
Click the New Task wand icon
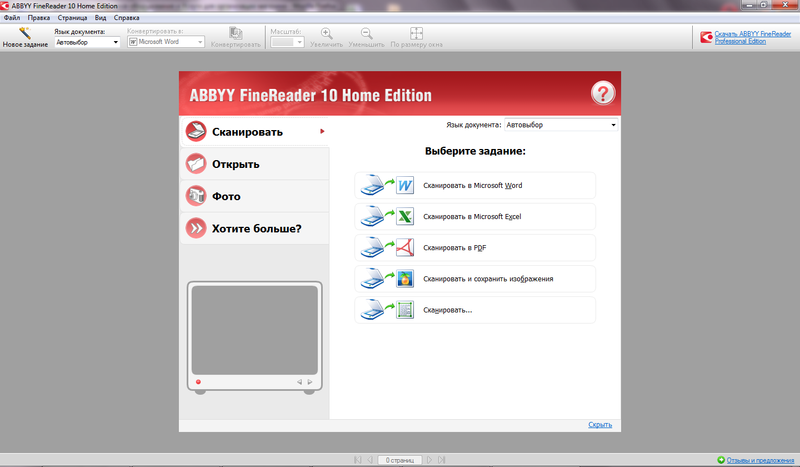(x=24, y=34)
